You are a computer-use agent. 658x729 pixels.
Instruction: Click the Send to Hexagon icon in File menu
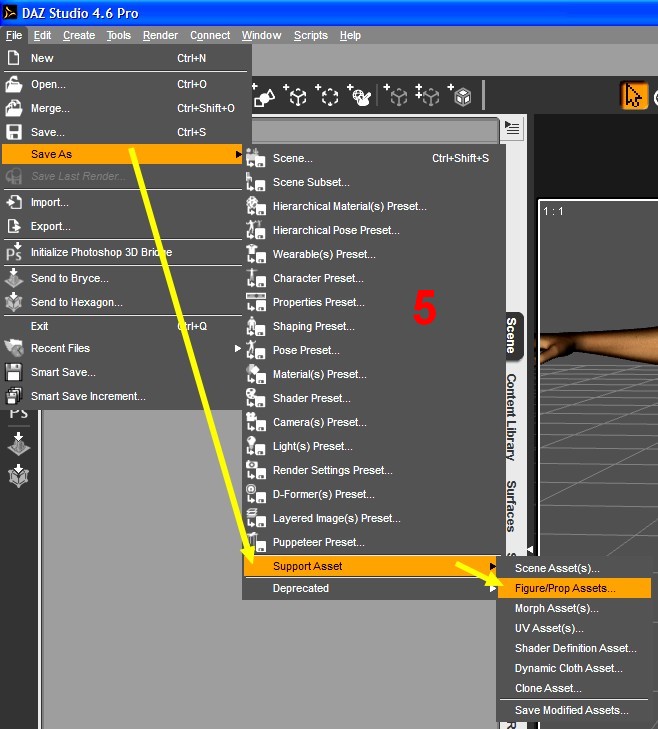(x=13, y=302)
